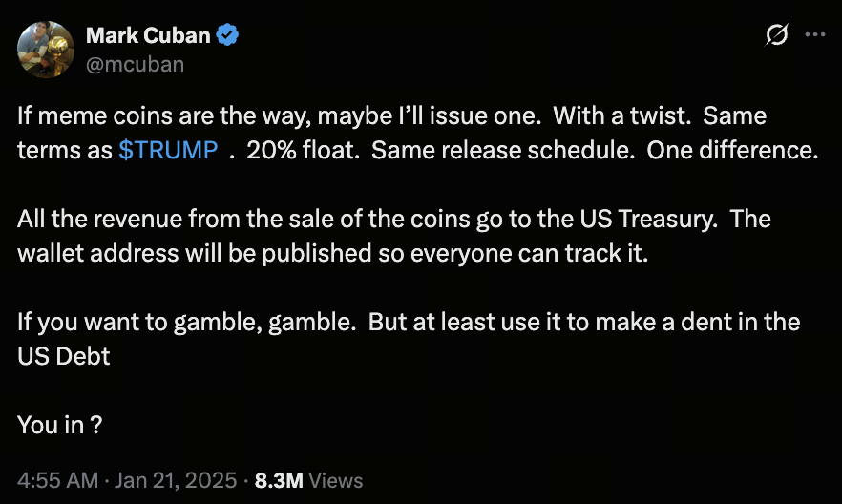842x504 pixels.
Task: Click the blue verified checkmark badge
Action: (228, 36)
